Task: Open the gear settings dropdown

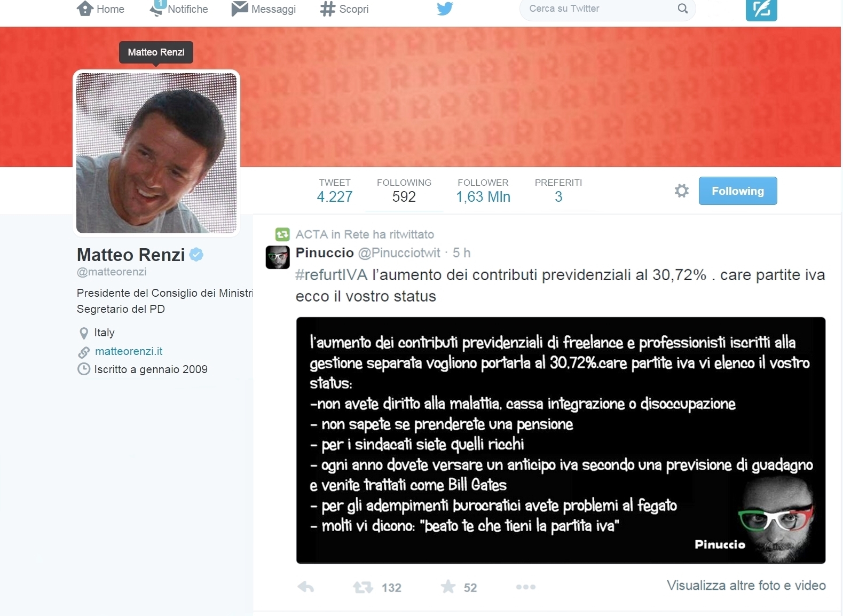Action: tap(682, 191)
